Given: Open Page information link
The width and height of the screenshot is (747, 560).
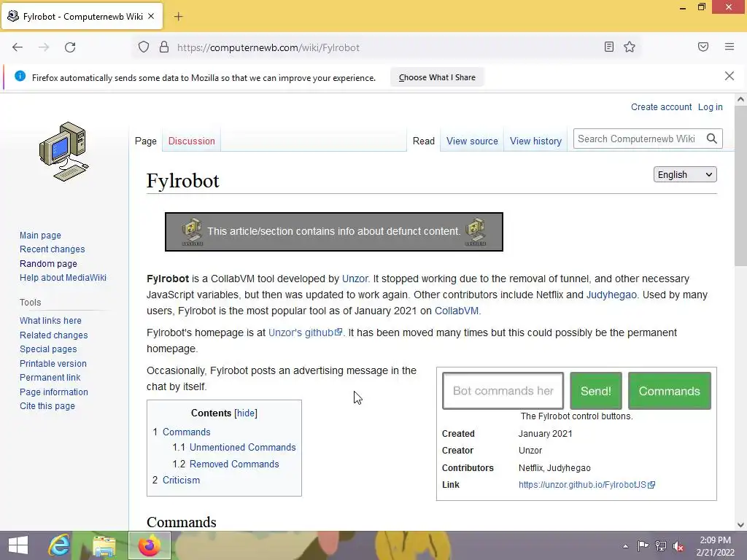Looking at the screenshot, I should point(54,392).
